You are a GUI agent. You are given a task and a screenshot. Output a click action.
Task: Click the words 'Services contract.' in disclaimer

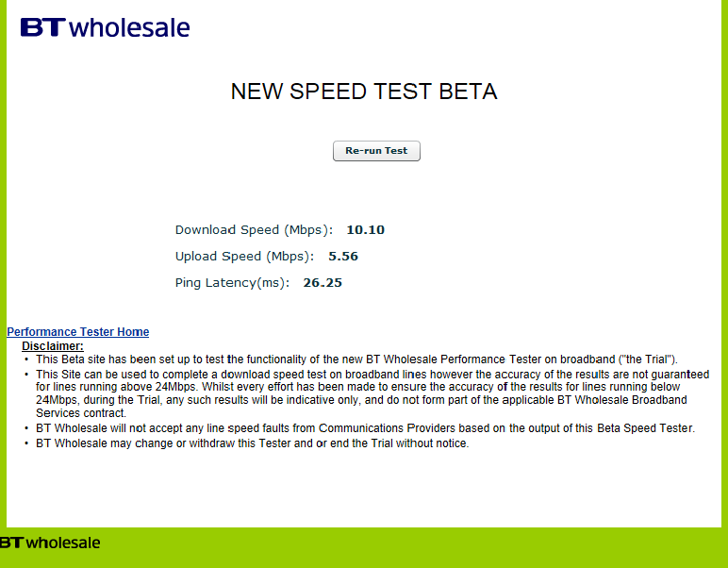81,413
